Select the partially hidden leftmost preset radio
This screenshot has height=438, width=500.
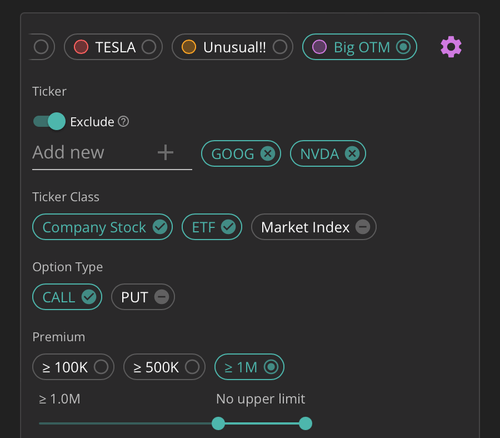pos(41,47)
